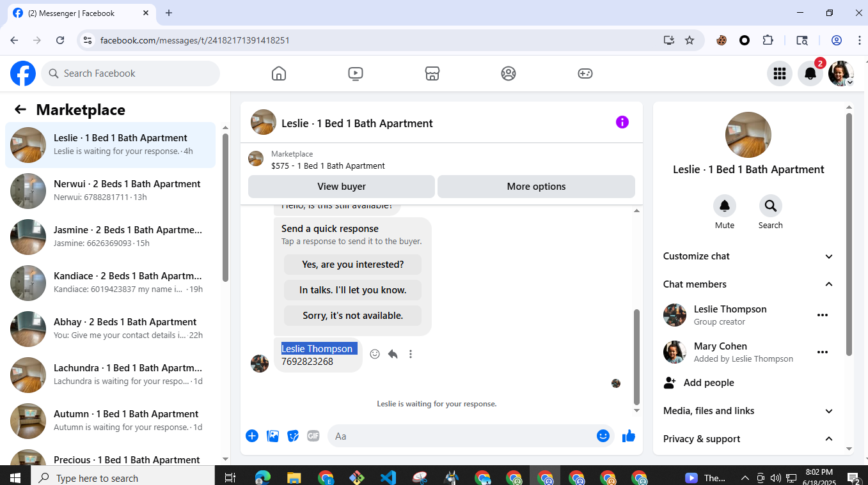Click View buyer button
Viewport: 868px width, 485px height.
click(342, 187)
